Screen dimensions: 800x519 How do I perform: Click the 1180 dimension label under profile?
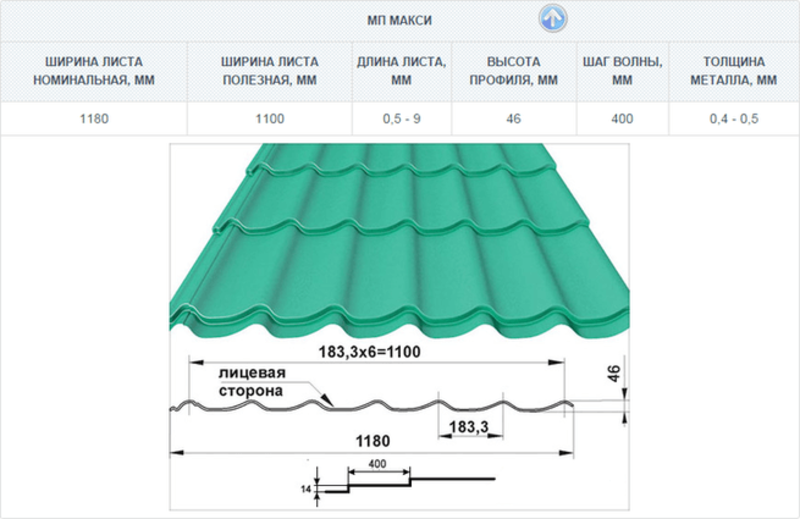[370, 440]
